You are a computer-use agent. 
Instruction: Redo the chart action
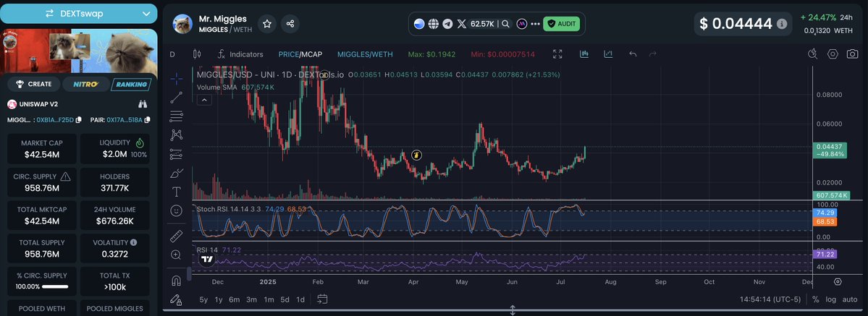coord(653,54)
